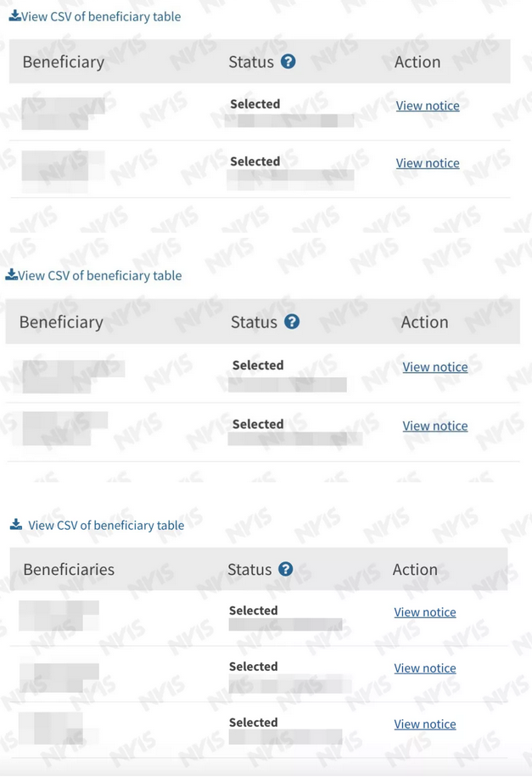The width and height of the screenshot is (532, 777).
Task: Open Status help icon in second table
Action: (292, 322)
